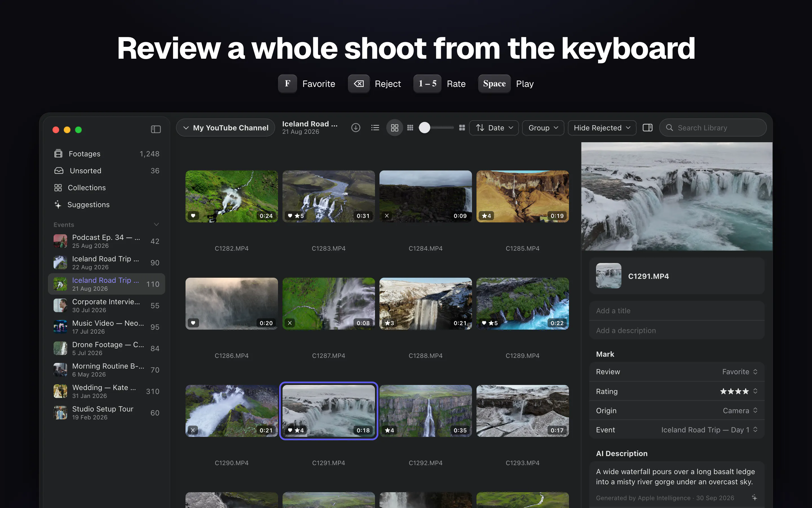Click the 3-star badge on C1288.MP4

(x=389, y=323)
